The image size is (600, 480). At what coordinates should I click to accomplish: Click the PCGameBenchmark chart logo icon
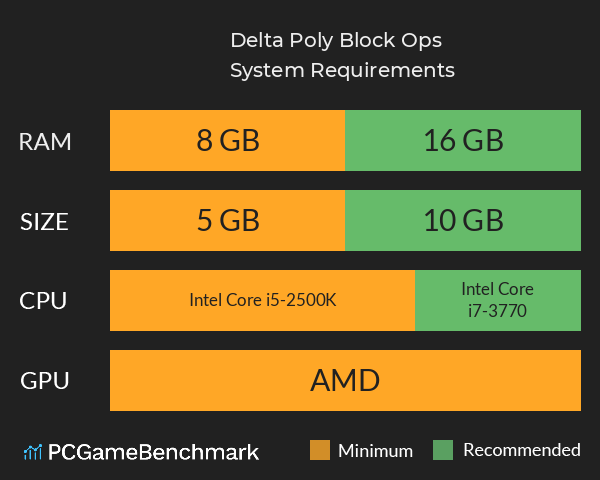click(x=32, y=452)
